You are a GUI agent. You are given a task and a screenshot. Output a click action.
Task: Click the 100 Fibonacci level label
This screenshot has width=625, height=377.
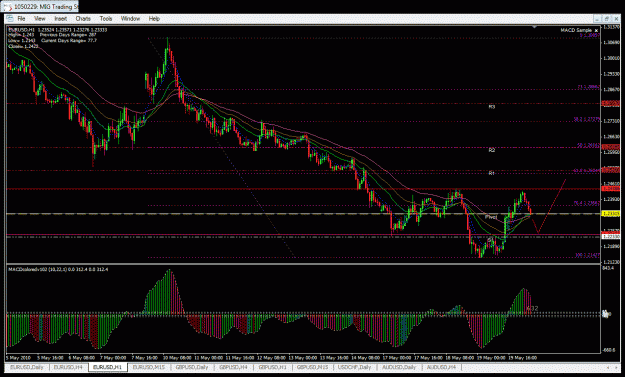[588, 255]
